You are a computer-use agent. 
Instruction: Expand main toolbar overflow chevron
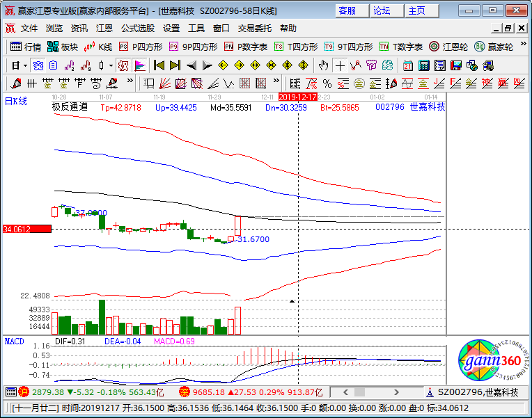pyautogui.click(x=523, y=44)
